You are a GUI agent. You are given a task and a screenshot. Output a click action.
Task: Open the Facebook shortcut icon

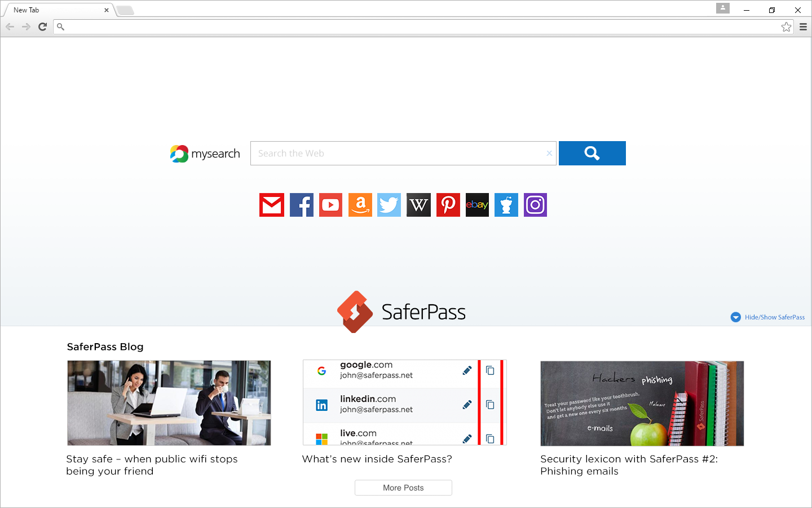pos(302,205)
